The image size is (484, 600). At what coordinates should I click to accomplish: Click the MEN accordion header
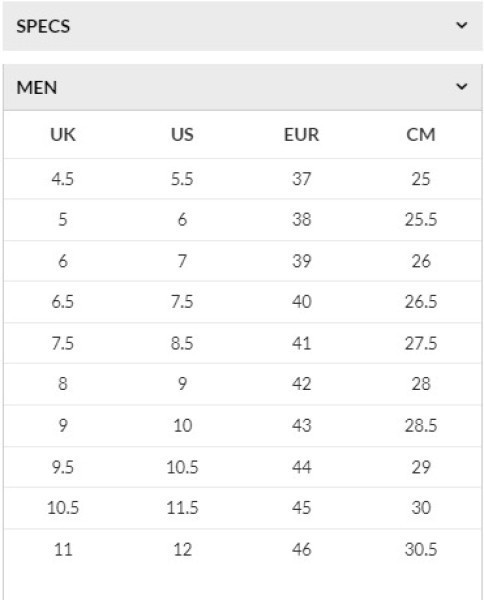243,88
